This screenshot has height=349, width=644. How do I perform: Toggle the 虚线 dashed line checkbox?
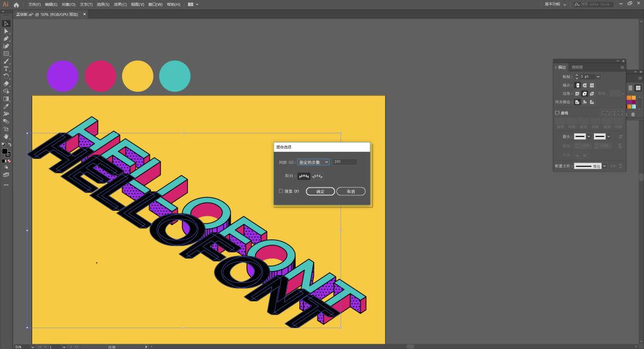558,113
